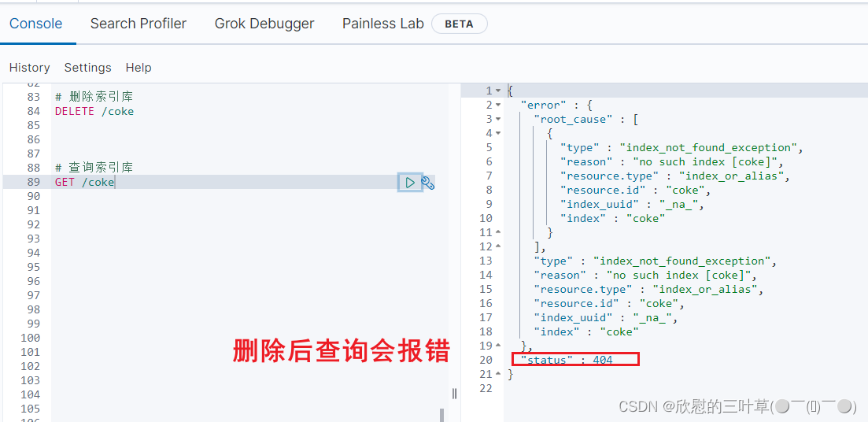The height and width of the screenshot is (422, 868).
Task: Click the fold arrow at response line 12
Action: point(498,246)
